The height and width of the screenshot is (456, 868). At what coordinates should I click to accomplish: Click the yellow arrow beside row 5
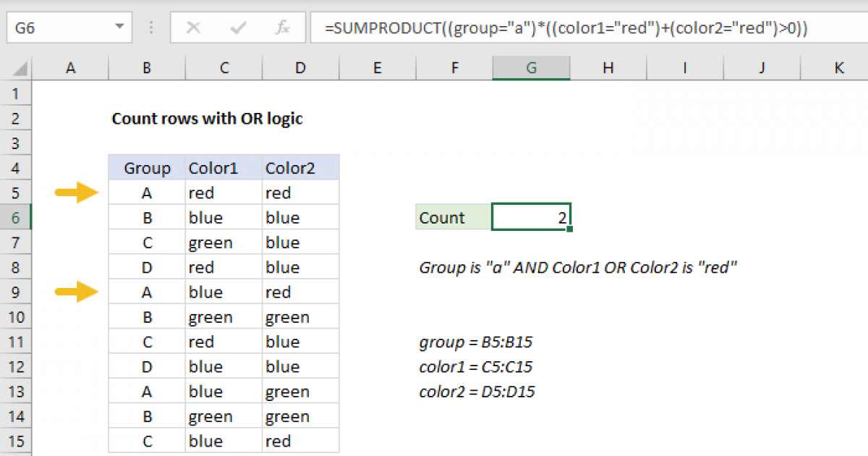click(77, 193)
